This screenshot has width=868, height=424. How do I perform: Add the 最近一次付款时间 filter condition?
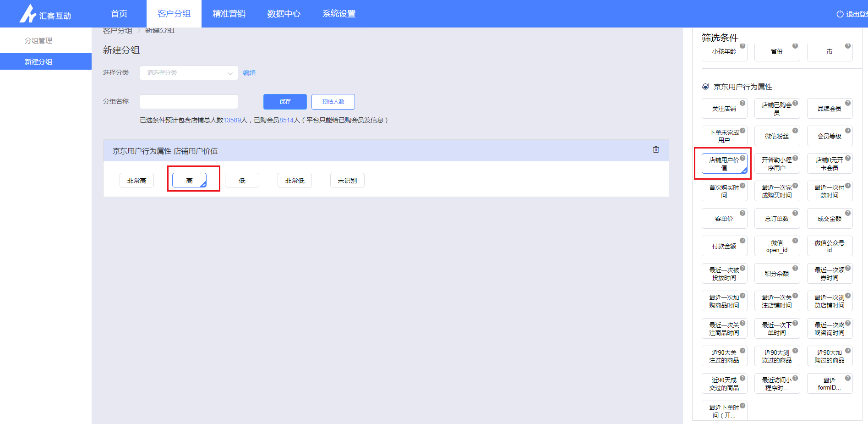830,191
